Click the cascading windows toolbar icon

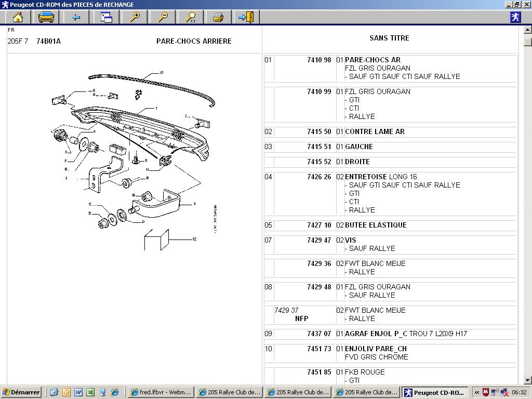[106, 17]
